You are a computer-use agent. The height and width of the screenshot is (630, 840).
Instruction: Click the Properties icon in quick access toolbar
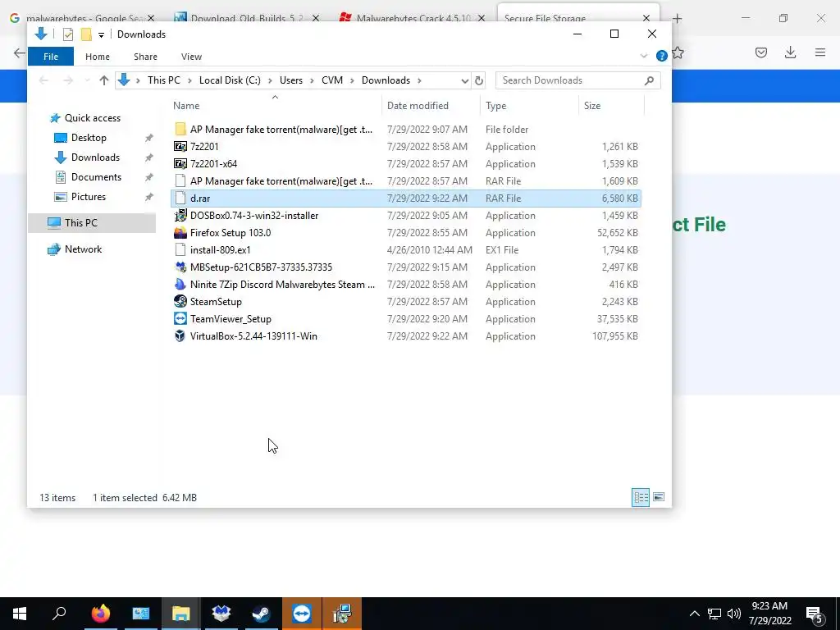[67, 34]
